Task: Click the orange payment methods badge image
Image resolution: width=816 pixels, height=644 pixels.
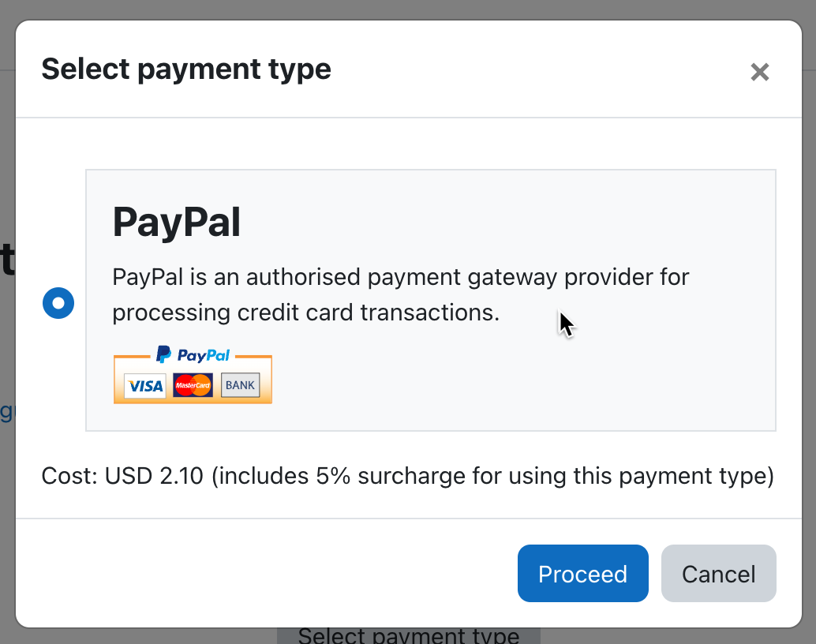Action: (193, 375)
